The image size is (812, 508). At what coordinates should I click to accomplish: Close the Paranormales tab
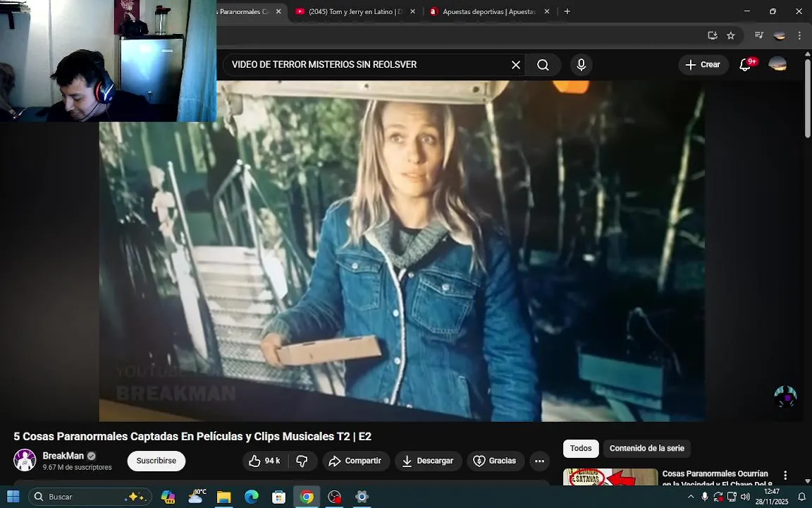pyautogui.click(x=278, y=11)
